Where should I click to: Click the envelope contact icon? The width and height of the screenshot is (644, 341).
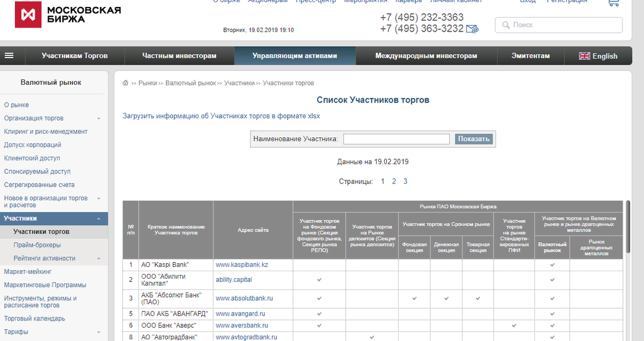coord(472,29)
